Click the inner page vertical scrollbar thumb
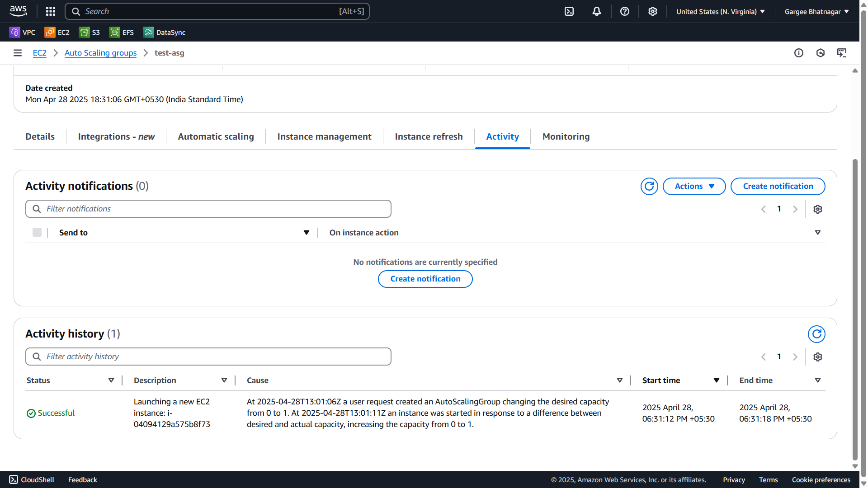 pyautogui.click(x=855, y=310)
